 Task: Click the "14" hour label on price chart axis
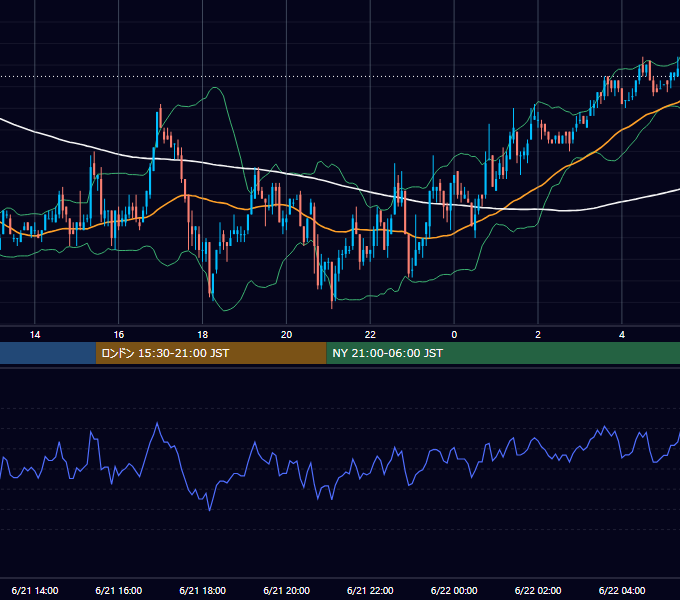pos(35,335)
